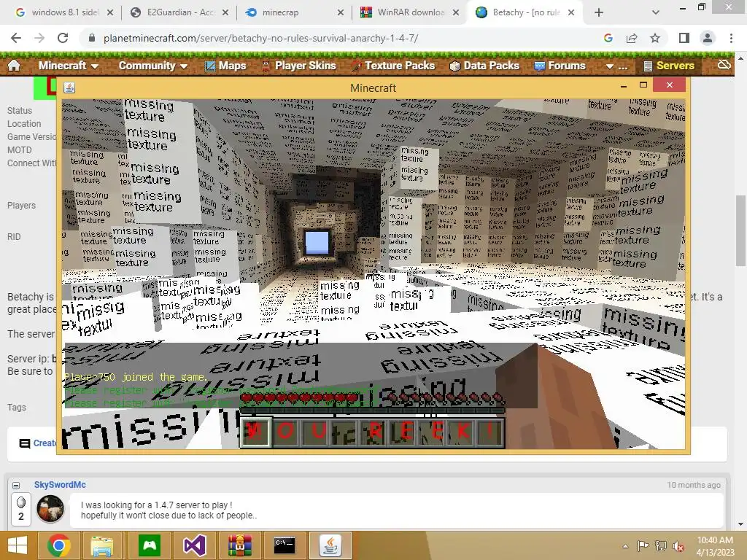Go to Planet Minecraft home icon
The image size is (747, 560).
pos(14,65)
